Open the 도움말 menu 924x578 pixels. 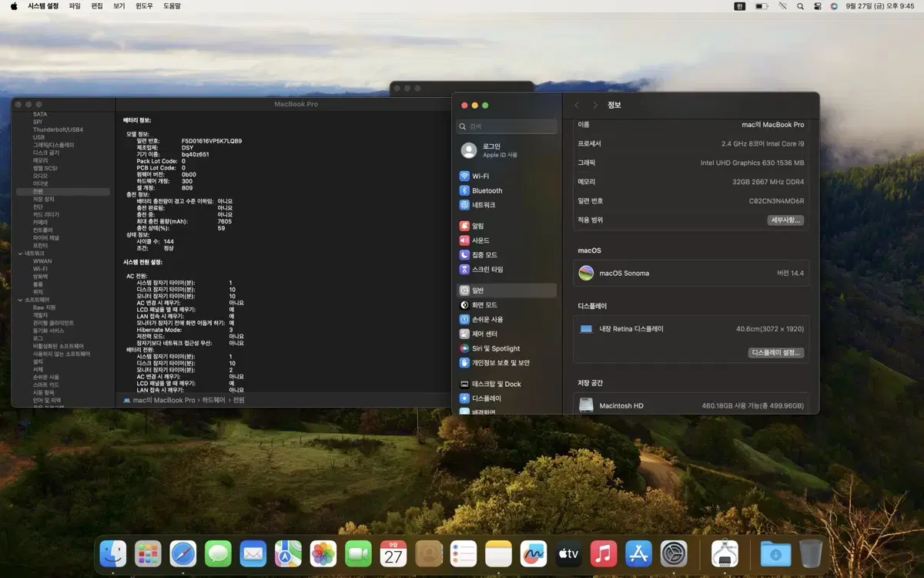pos(172,6)
